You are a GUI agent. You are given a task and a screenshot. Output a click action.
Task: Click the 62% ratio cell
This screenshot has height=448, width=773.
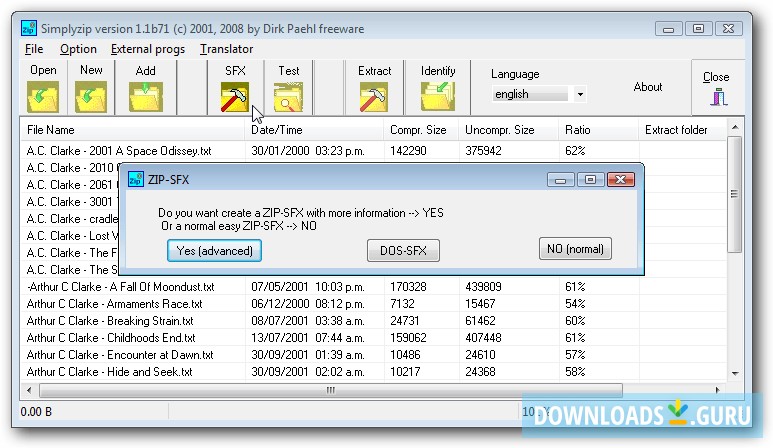[x=575, y=150]
